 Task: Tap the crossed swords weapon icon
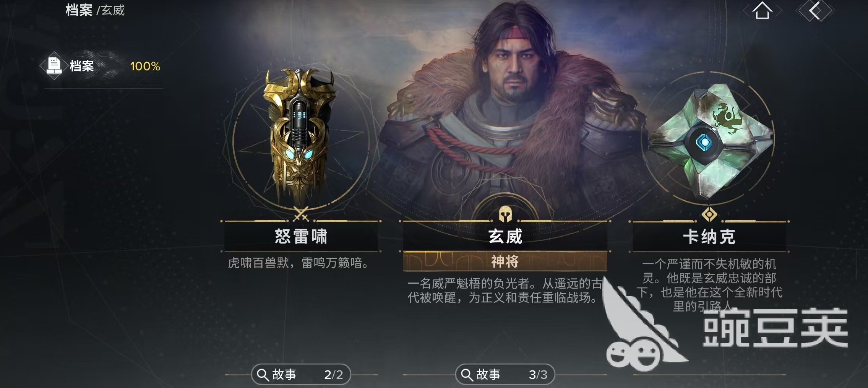[x=301, y=214]
